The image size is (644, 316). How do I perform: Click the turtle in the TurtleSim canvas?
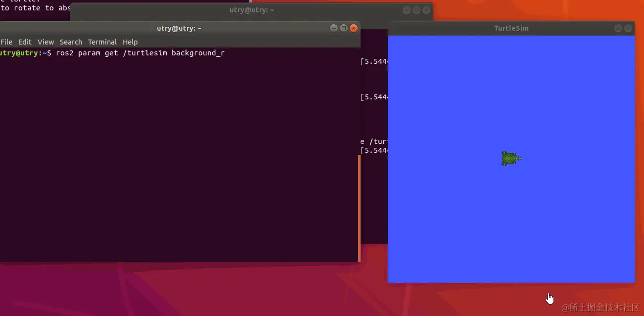[x=511, y=159]
